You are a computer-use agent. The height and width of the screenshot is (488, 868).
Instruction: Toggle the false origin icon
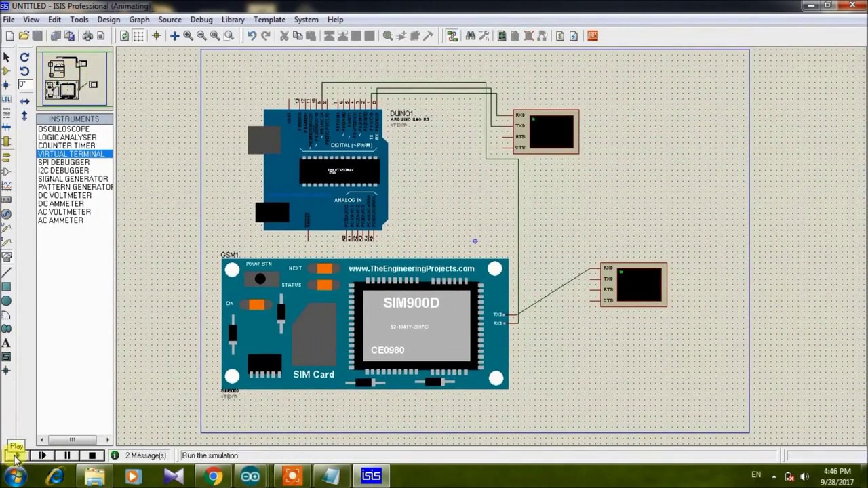[x=156, y=36]
